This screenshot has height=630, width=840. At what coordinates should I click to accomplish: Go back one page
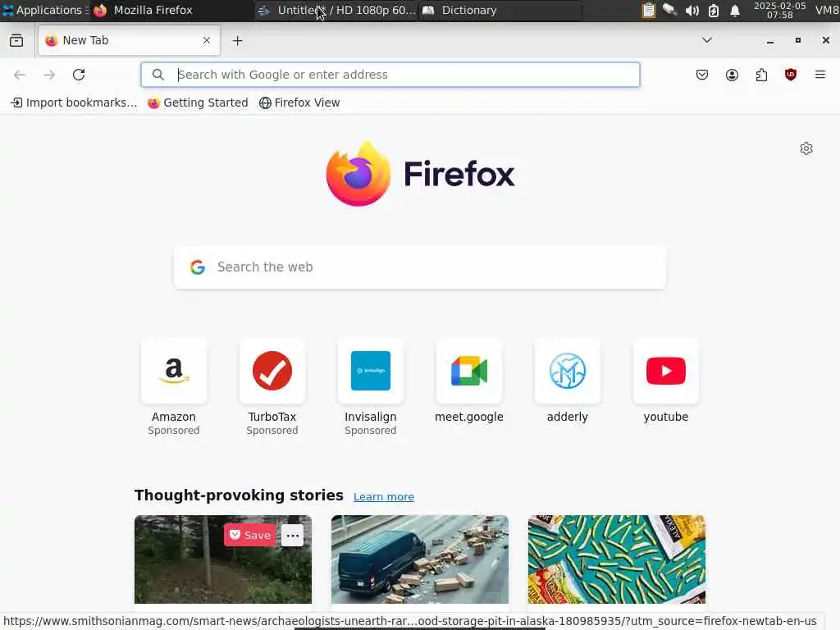click(x=20, y=75)
